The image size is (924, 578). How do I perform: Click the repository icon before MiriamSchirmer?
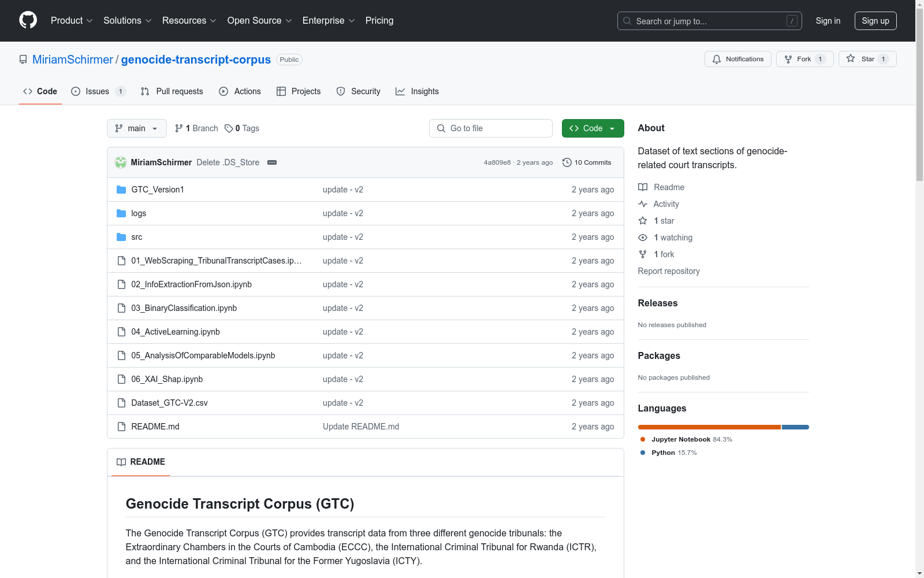click(23, 60)
